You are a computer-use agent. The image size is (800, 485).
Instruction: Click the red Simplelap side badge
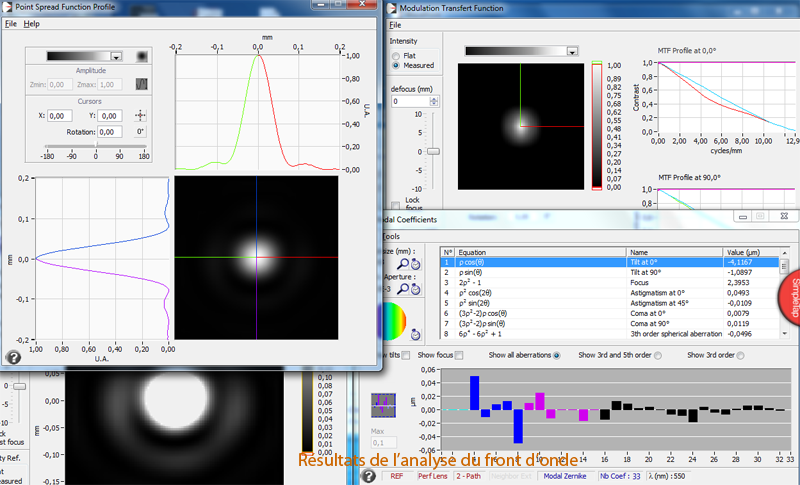[x=790, y=298]
